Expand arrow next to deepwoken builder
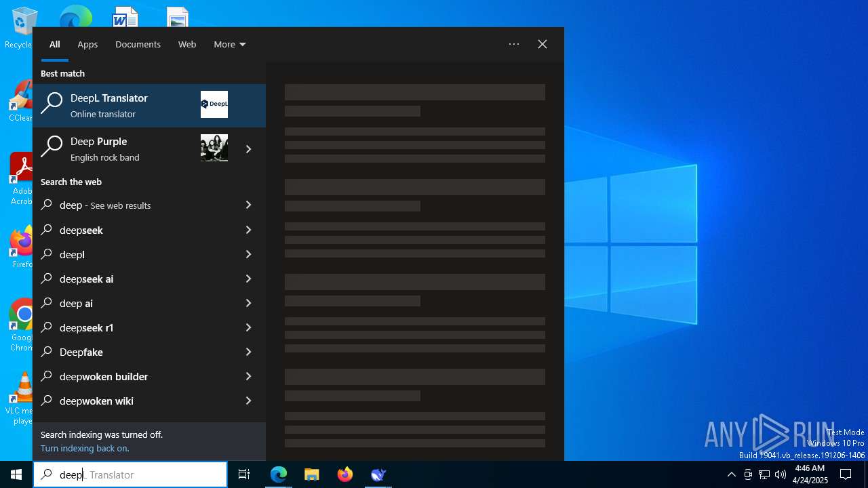The width and height of the screenshot is (868, 488). 248,376
